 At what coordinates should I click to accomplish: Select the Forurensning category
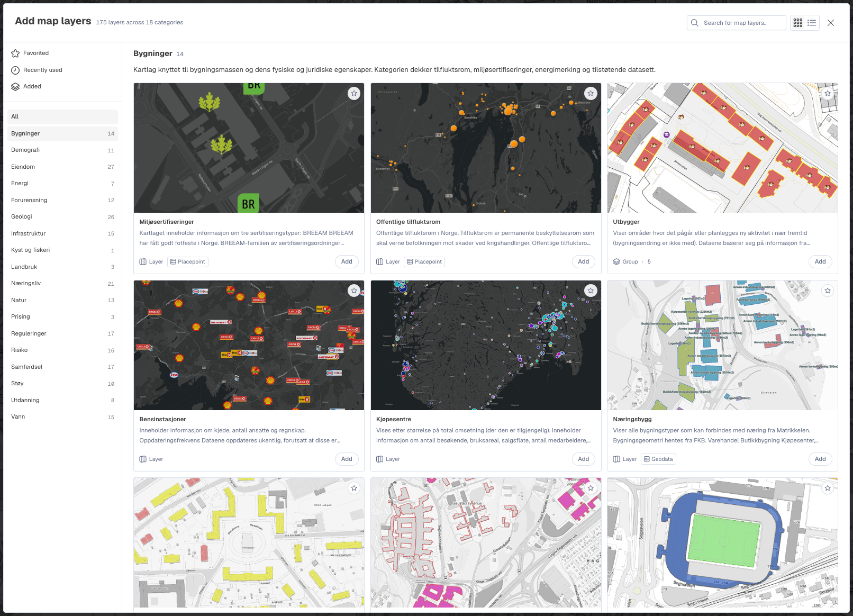pyautogui.click(x=62, y=200)
